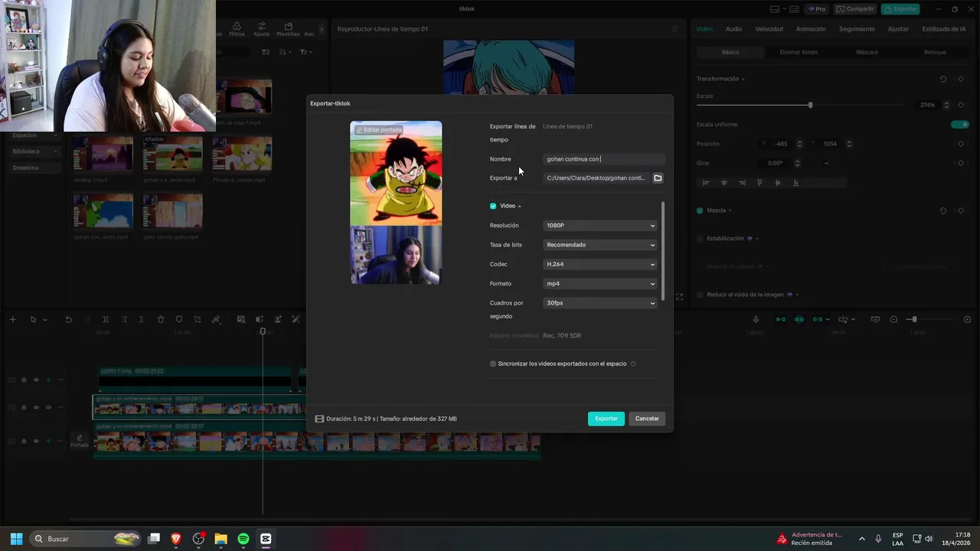Screen dimensions: 980x551
Task: Click lock icon on LOGO track
Action: [24, 380]
